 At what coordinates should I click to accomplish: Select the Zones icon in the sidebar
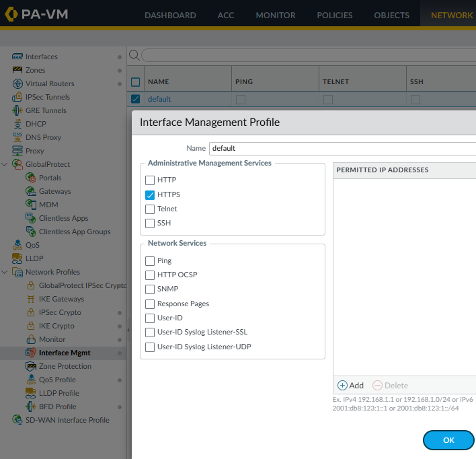18,70
